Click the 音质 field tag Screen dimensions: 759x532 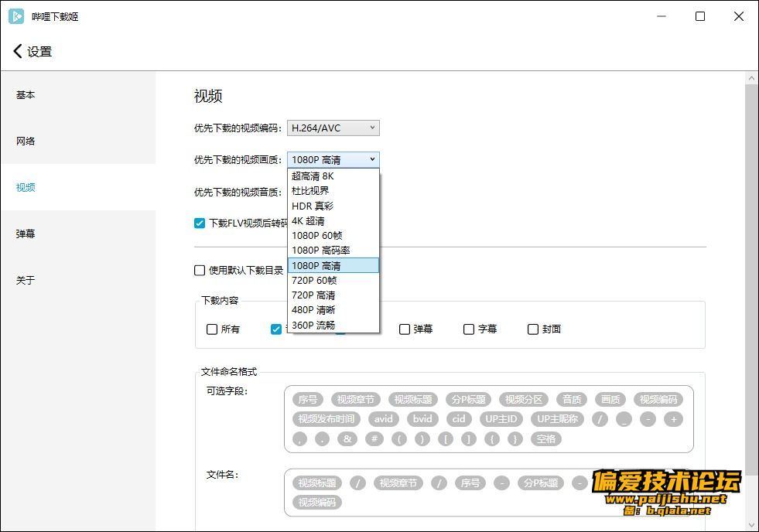click(x=572, y=400)
